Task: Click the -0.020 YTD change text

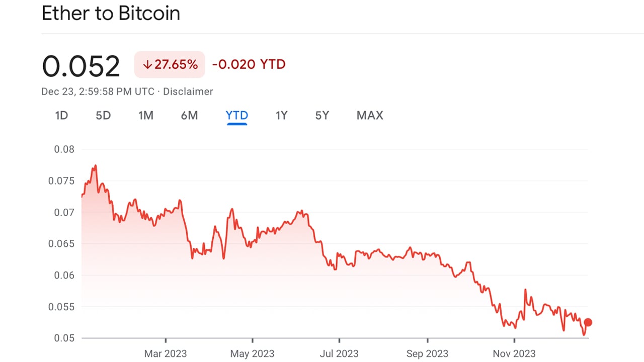Action: 249,64
